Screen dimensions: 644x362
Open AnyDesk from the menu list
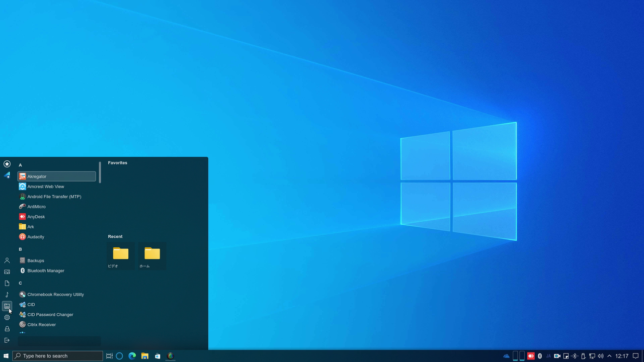click(x=56, y=217)
